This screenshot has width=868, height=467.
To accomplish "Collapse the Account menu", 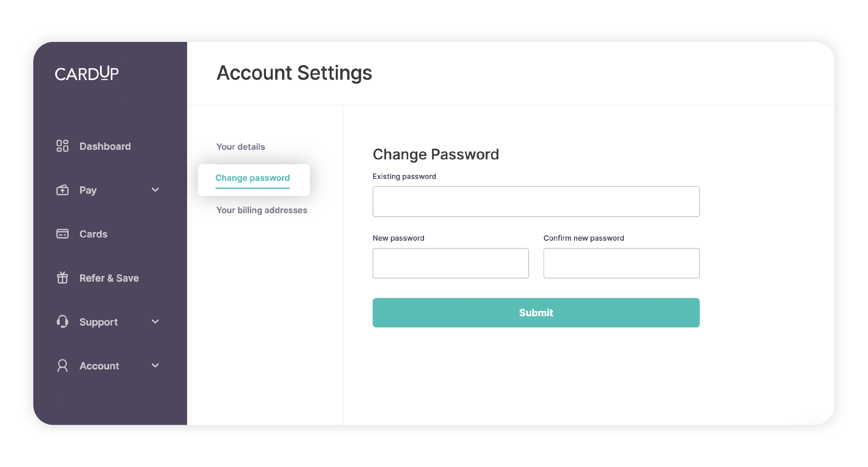I will tap(155, 366).
